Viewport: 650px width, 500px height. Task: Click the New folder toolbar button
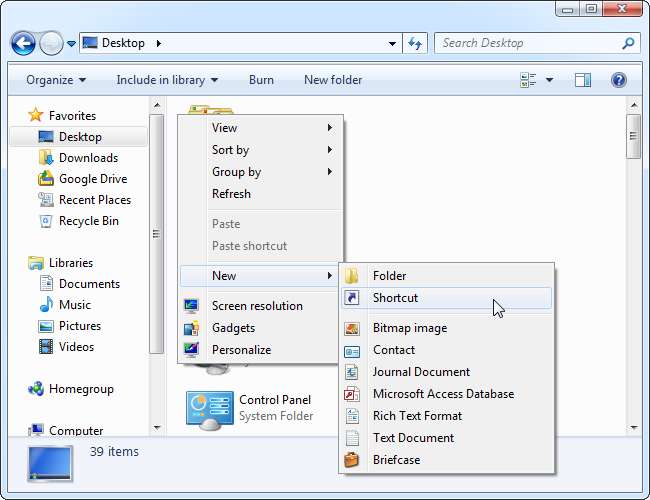[x=333, y=80]
